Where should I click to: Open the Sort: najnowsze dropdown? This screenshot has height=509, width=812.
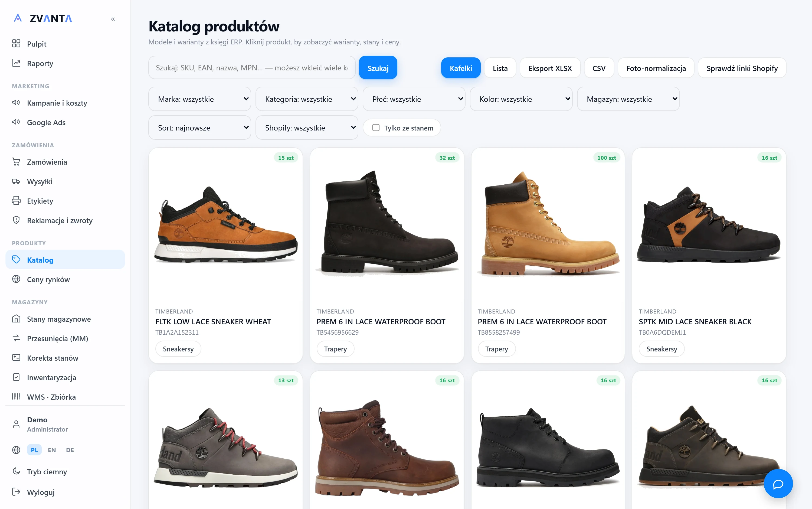pyautogui.click(x=199, y=128)
